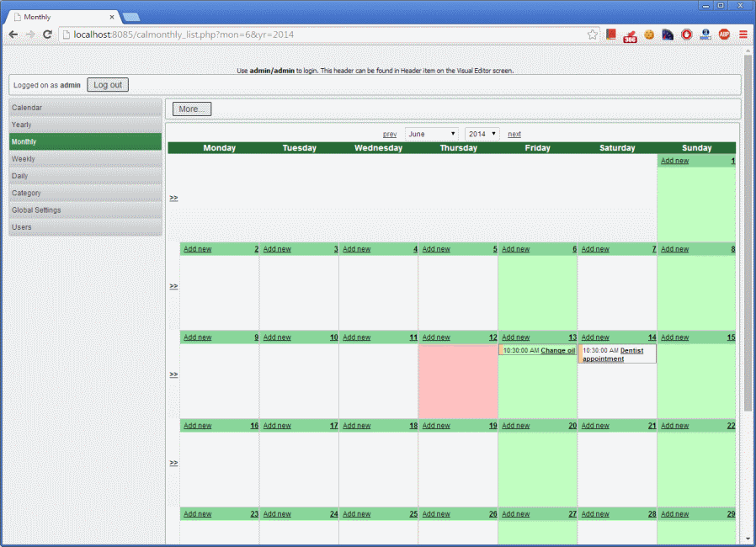Add new event on June 13

[x=515, y=337]
